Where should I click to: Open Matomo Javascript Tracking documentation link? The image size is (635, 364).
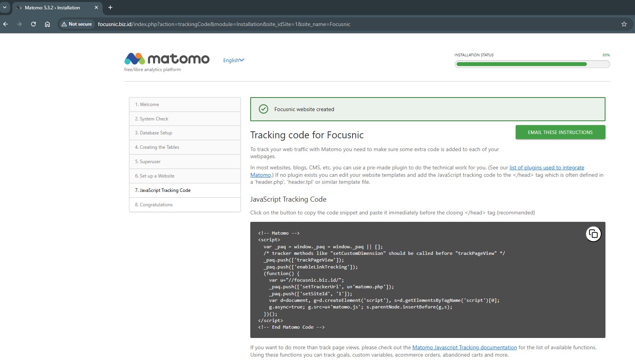click(x=464, y=348)
